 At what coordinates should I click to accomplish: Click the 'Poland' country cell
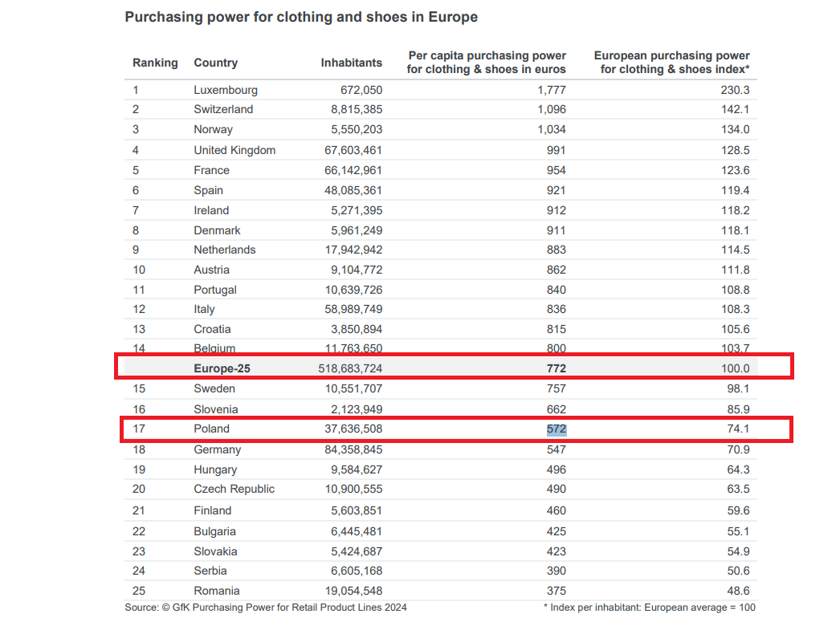(x=212, y=429)
